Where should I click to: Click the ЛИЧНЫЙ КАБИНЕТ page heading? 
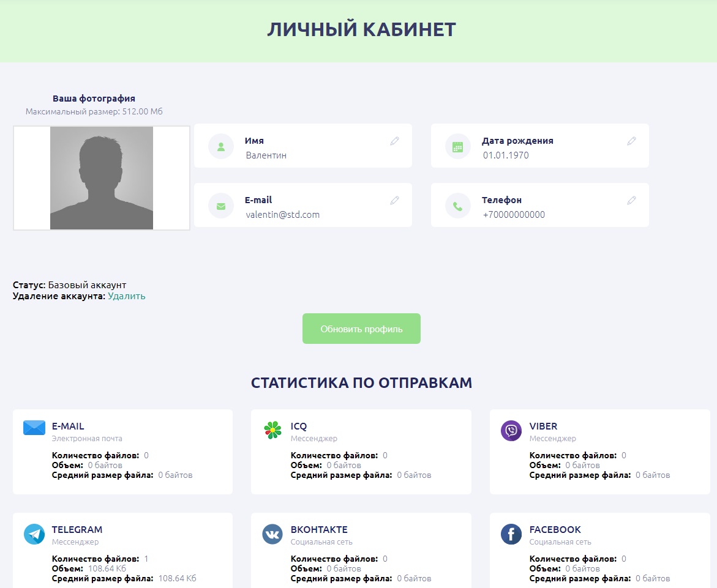[x=361, y=30]
